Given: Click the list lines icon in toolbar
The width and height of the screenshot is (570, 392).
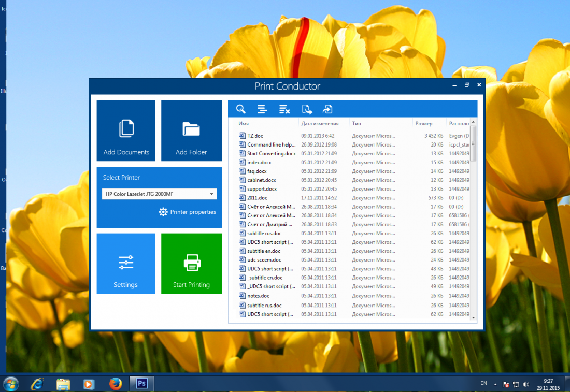Looking at the screenshot, I should pyautogui.click(x=262, y=109).
